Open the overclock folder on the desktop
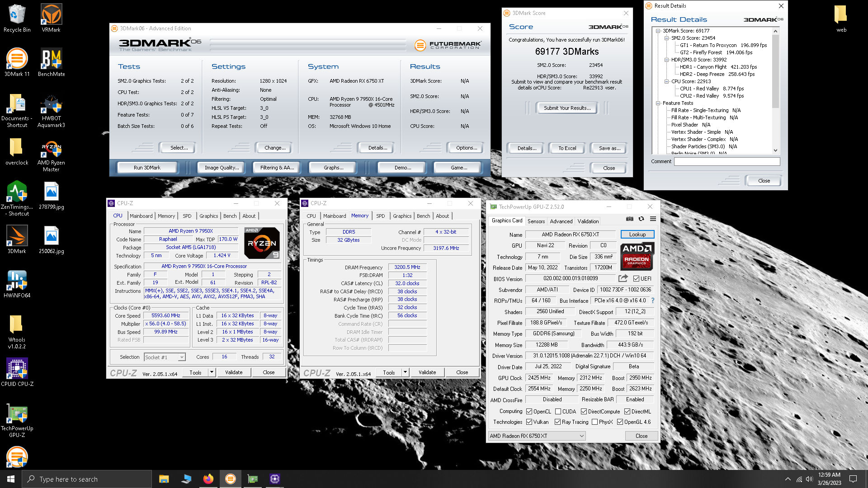Viewport: 868px width, 488px height. point(17,151)
